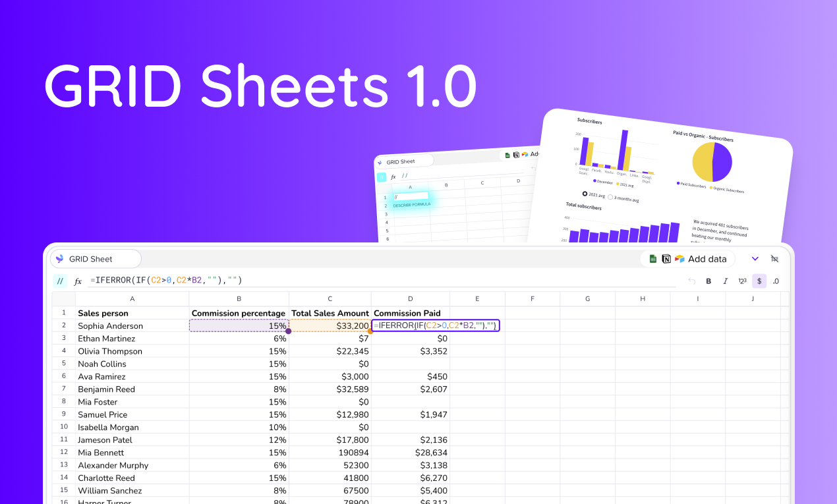837x504 pixels.
Task: Select the Notion data source icon
Action: click(x=666, y=259)
